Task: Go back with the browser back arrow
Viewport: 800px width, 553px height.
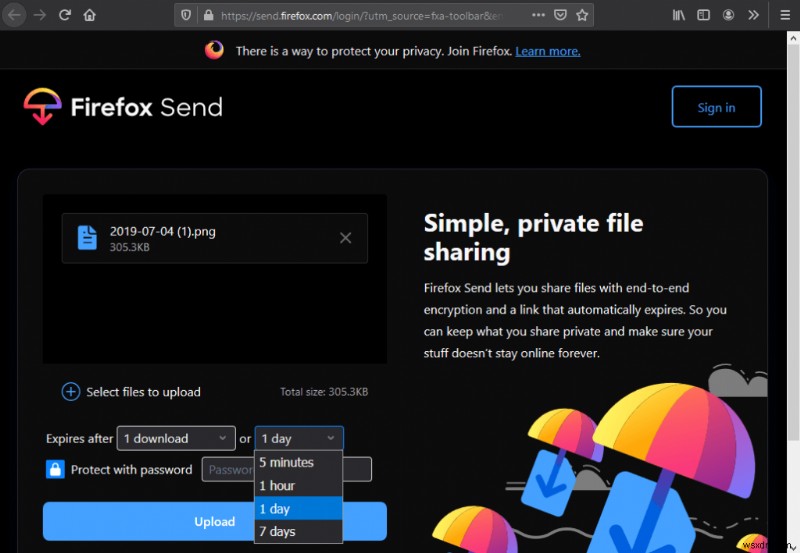Action: click(14, 15)
